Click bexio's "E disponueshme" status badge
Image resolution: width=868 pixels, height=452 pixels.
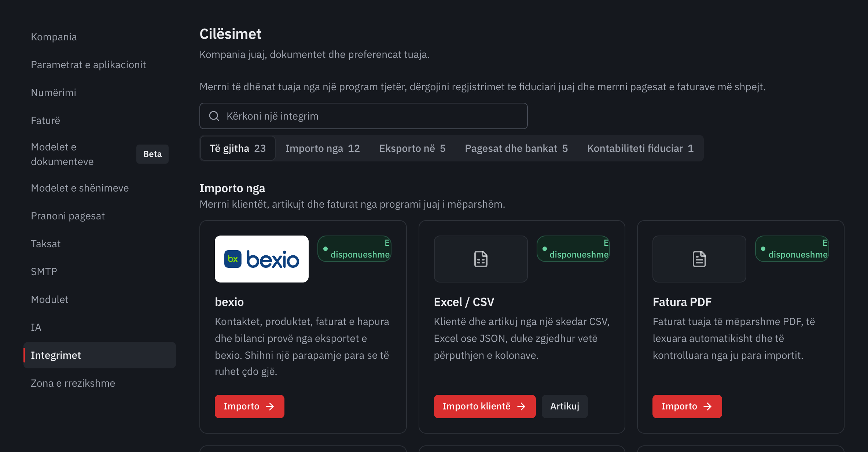coord(354,249)
